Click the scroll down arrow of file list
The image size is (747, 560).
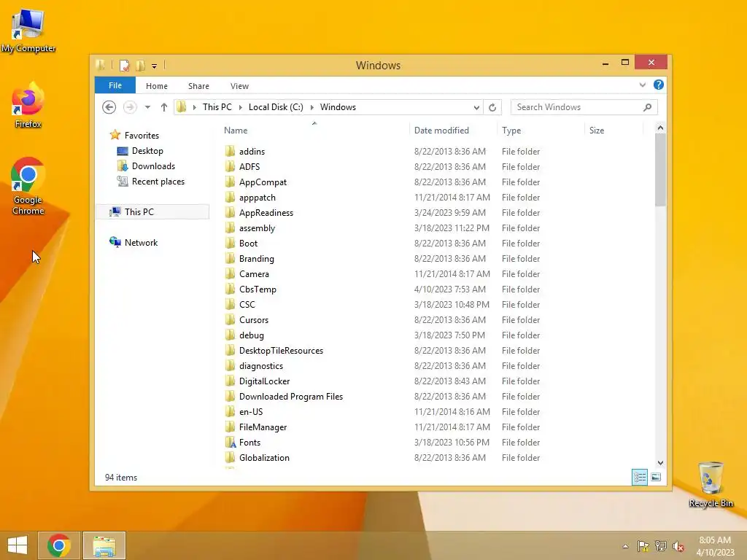pos(660,463)
